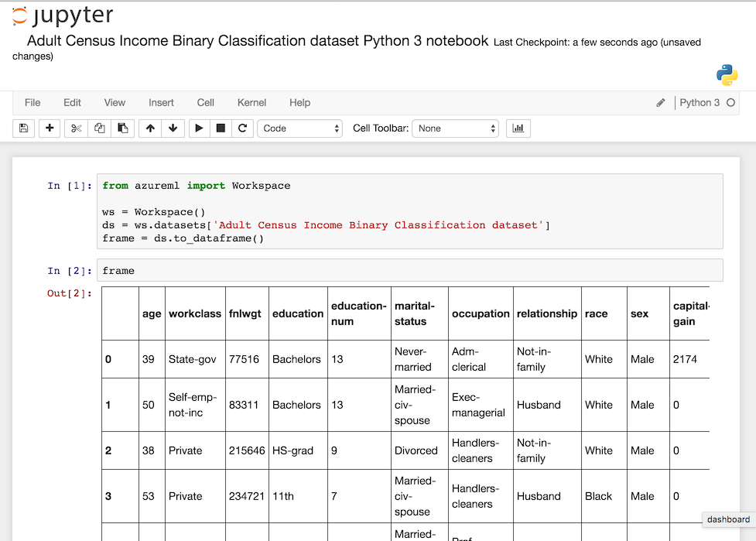The height and width of the screenshot is (541, 756).
Task: Copy the selected cells icon
Action: click(99, 128)
